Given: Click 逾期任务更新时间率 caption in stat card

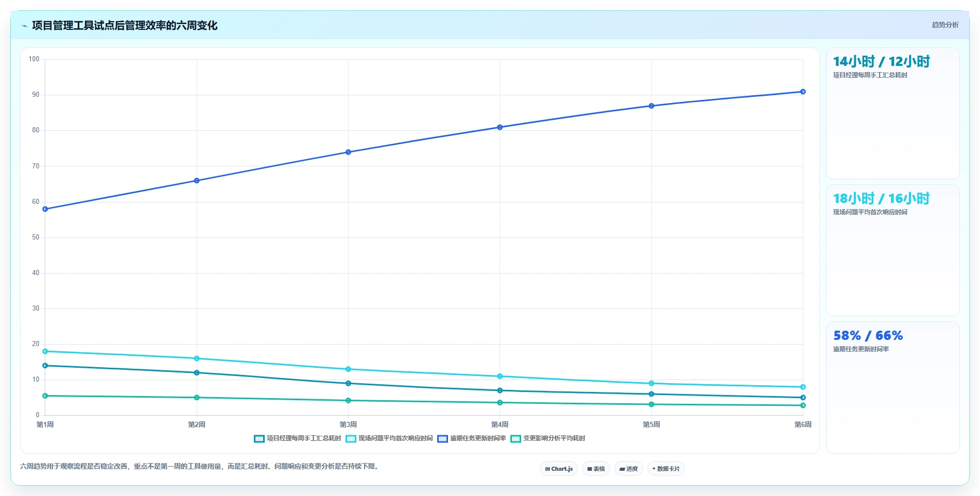Looking at the screenshot, I should 861,349.
